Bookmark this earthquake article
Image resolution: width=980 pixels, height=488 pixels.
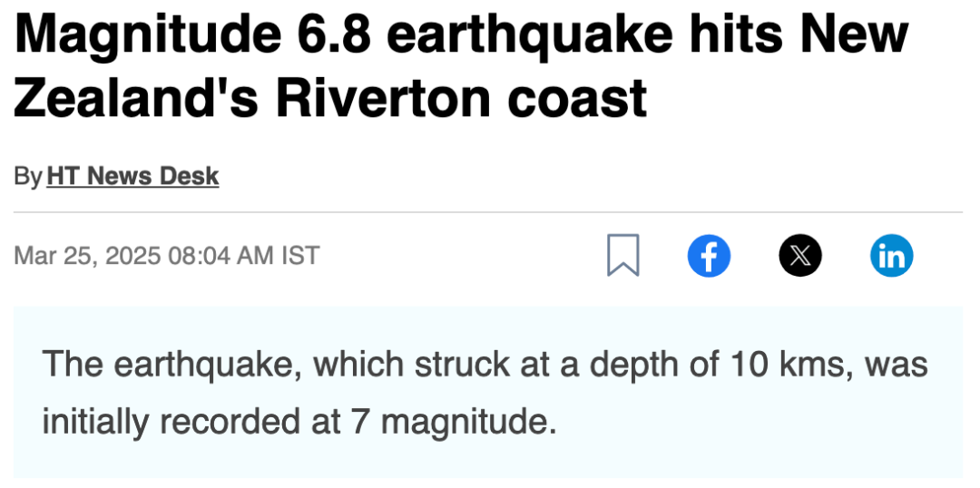pos(623,255)
